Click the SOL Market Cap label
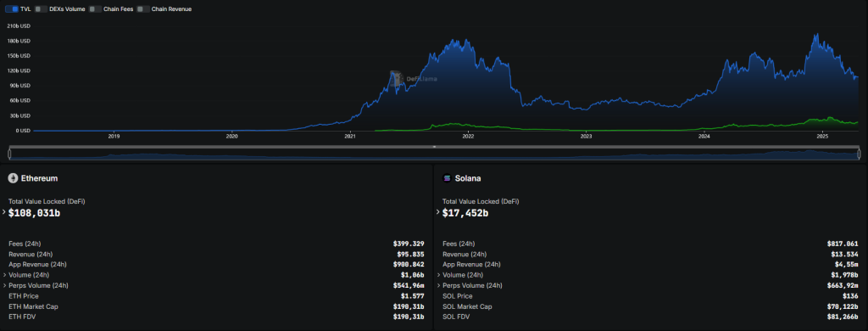This screenshot has width=868, height=331. click(x=467, y=306)
